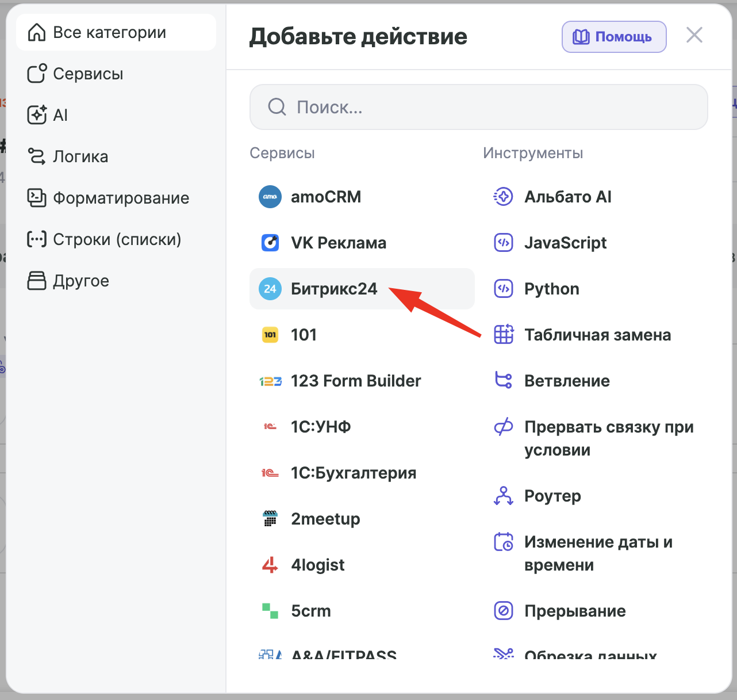Select the Изменение даты и времени icon

[504, 542]
